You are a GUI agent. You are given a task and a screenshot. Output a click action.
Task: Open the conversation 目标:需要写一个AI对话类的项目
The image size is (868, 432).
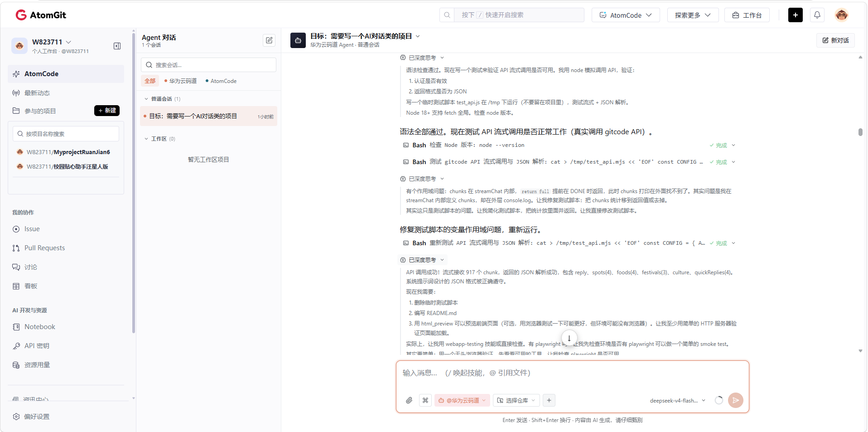209,116
